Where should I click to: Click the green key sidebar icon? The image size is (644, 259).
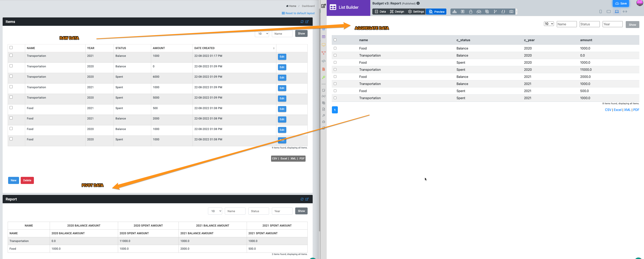(x=323, y=77)
